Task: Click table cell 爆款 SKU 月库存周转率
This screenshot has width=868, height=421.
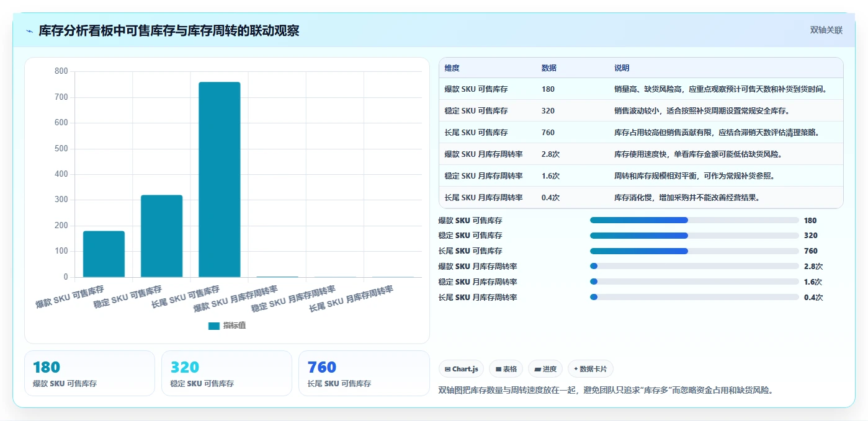Action: click(x=483, y=154)
